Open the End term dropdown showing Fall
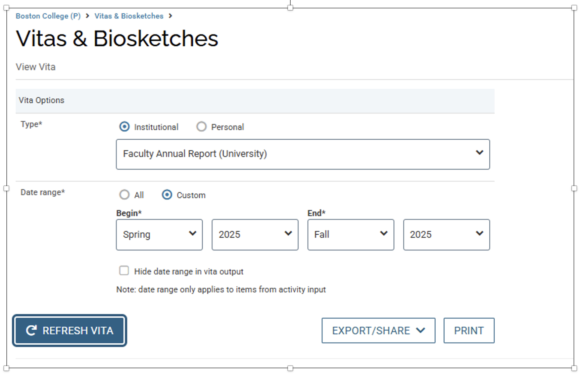 [350, 234]
